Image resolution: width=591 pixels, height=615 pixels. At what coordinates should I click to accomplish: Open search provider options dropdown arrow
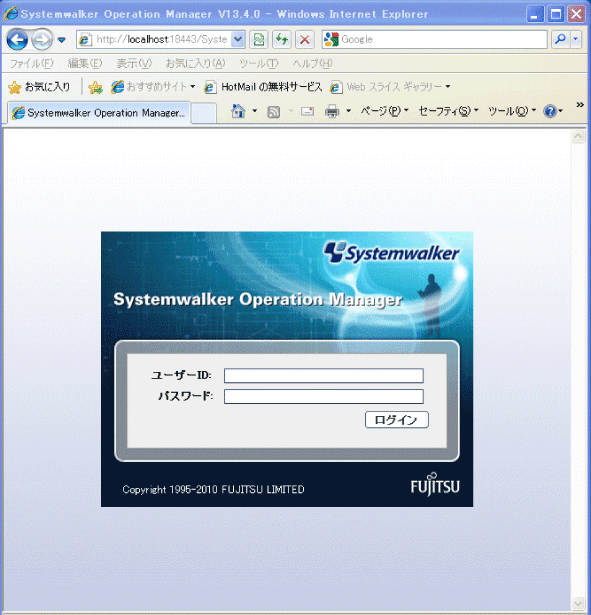[576, 40]
